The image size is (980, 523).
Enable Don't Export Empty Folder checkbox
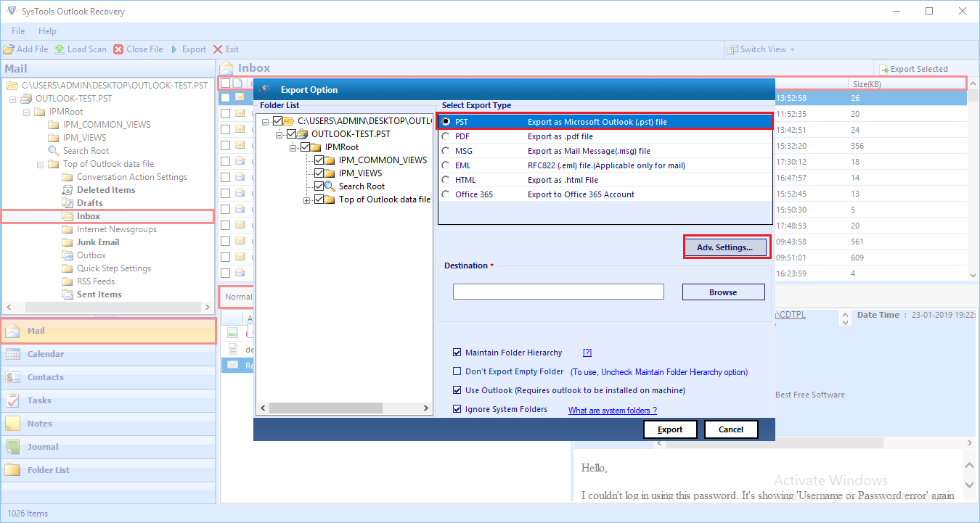457,371
